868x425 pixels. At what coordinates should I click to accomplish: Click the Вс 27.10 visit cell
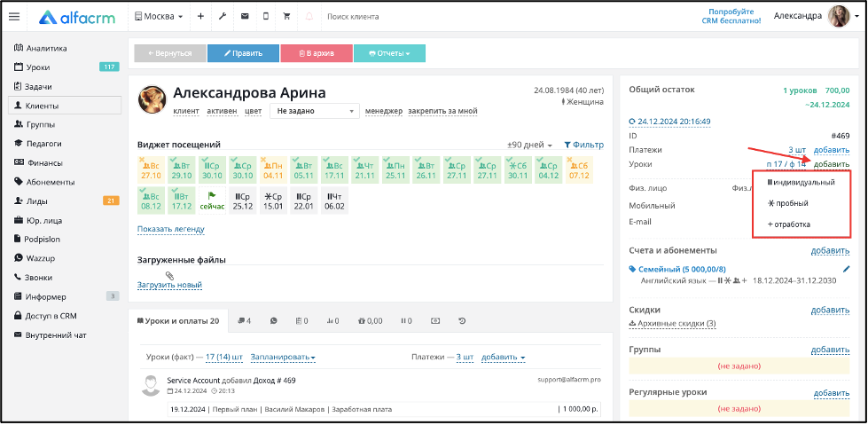point(151,170)
